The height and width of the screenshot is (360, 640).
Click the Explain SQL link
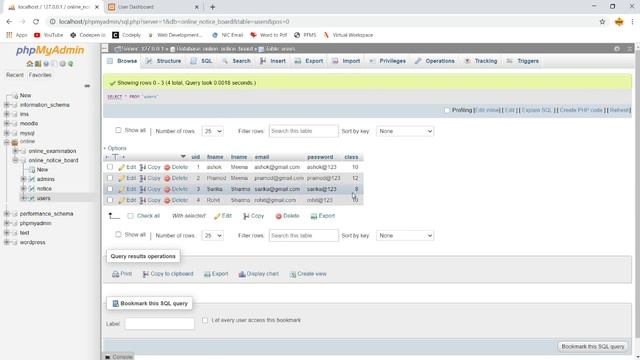click(537, 110)
